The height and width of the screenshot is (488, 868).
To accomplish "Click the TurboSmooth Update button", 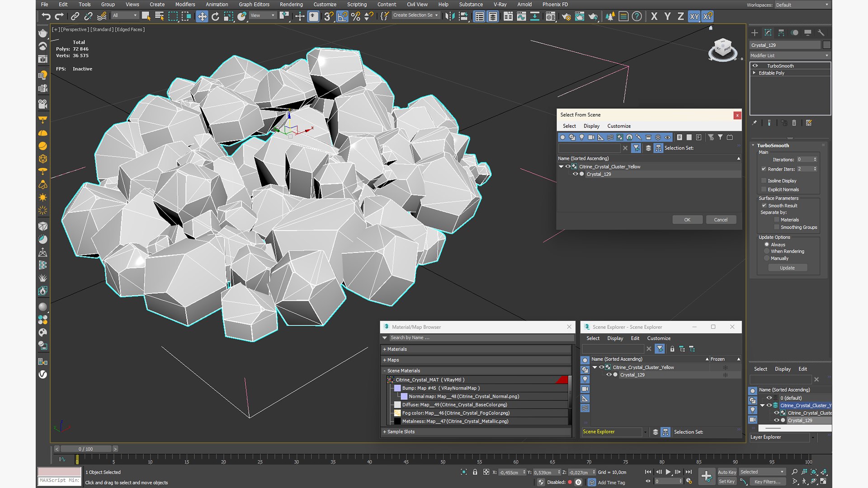I will click(x=787, y=268).
